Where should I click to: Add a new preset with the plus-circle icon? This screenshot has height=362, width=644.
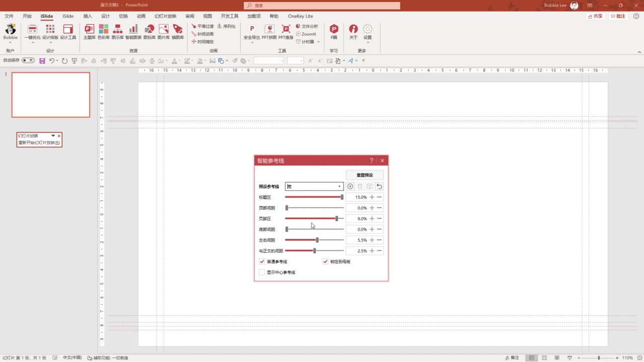[x=350, y=187]
